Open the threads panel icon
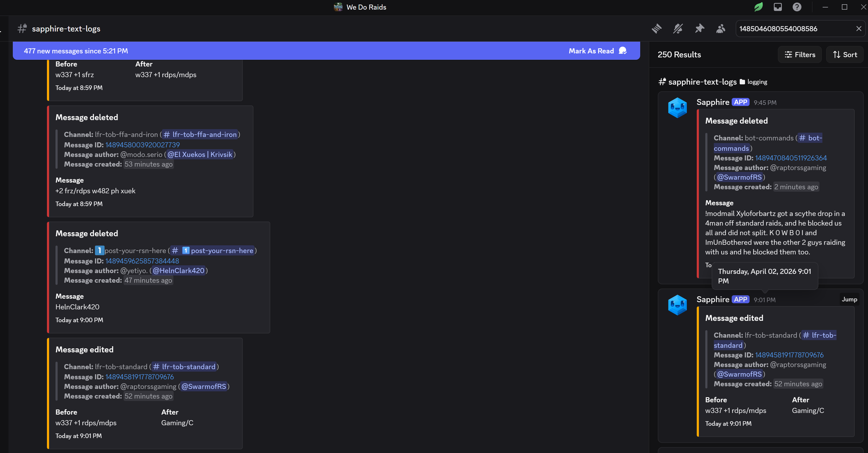 657,29
